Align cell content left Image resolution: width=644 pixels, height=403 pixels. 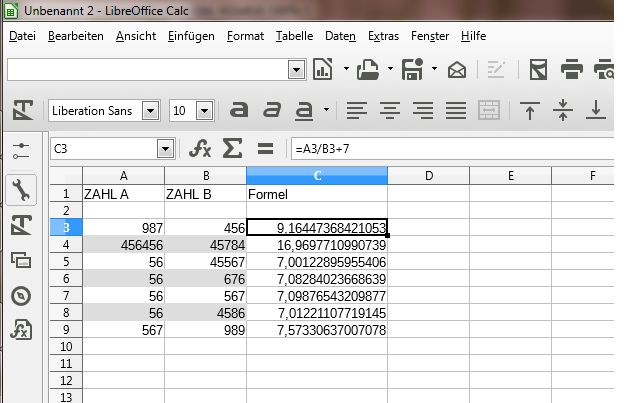point(356,110)
